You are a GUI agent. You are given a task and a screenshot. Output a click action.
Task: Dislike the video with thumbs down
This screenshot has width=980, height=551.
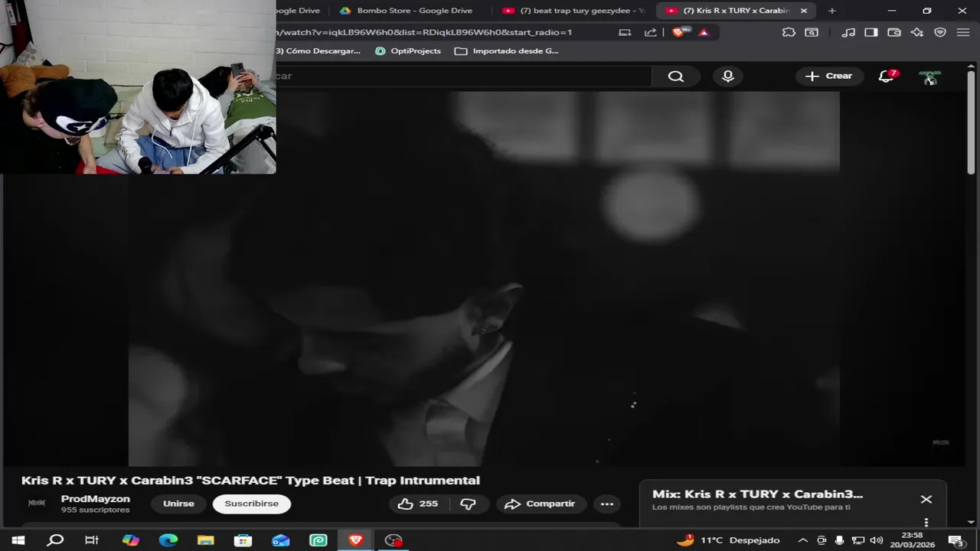point(468,504)
